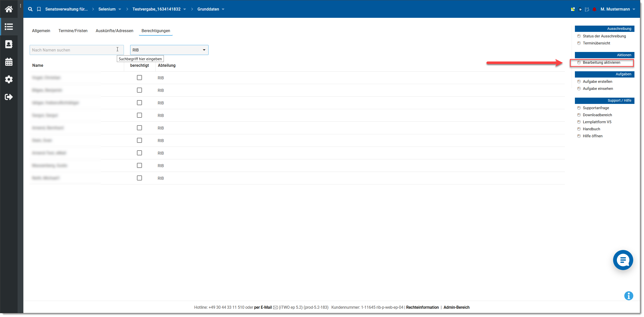Tick the berechtigt checkbox in sixth row

tap(139, 140)
